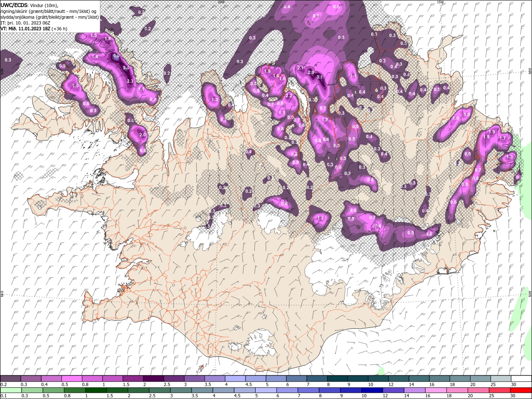532x399 pixels.
Task: Click the '1.9' snowfall value in the east
Action: coord(492,132)
